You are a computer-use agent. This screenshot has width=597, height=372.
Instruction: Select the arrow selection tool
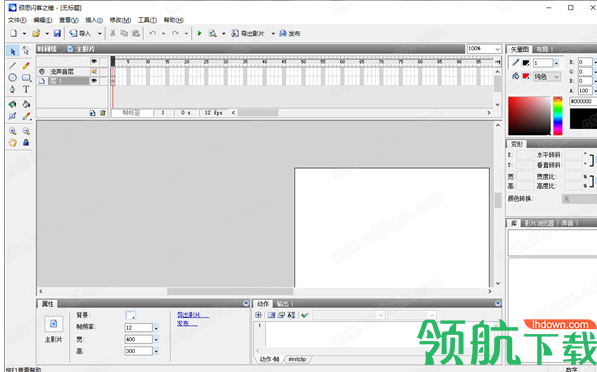click(x=13, y=51)
